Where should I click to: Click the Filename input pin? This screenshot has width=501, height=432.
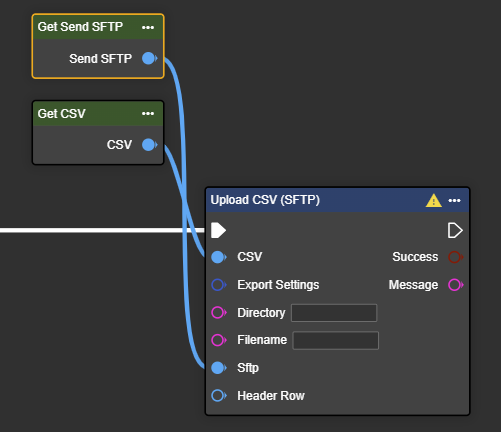(x=219, y=340)
